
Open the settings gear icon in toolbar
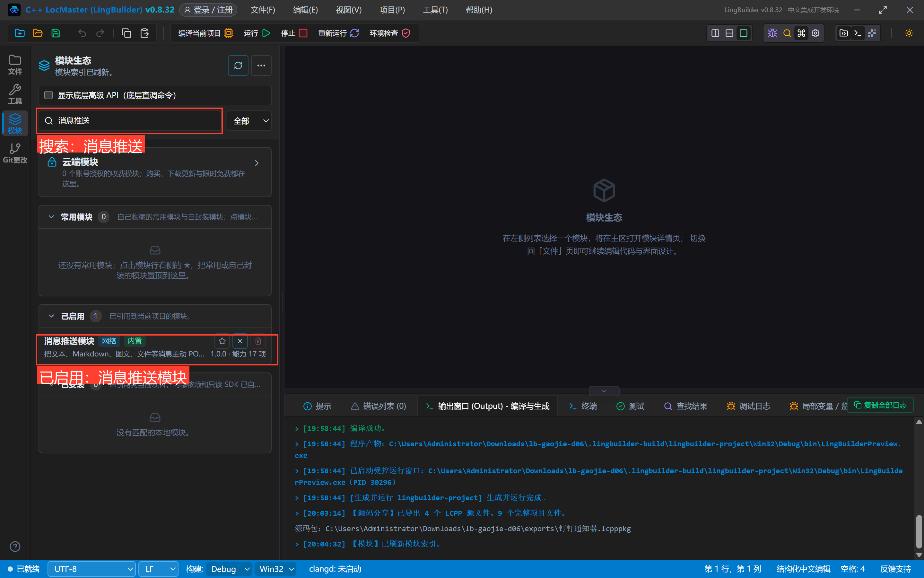coord(815,33)
